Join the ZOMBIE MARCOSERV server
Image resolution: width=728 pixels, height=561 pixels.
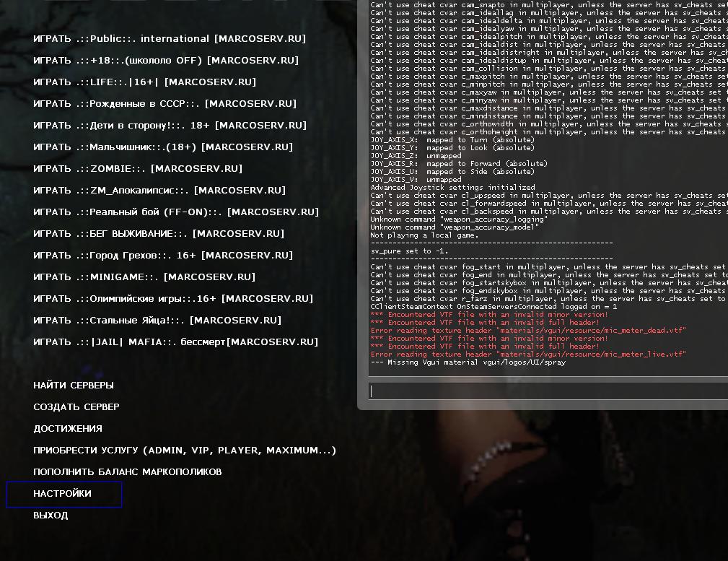(x=137, y=169)
